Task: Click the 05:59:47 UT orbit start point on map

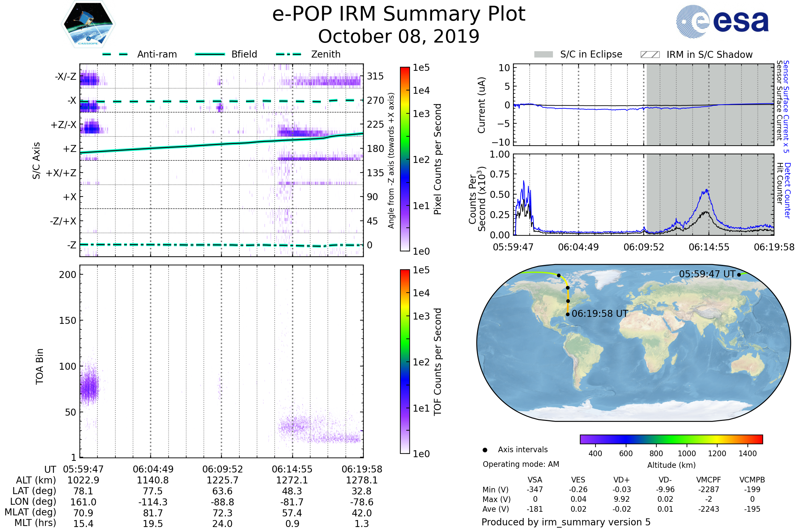Action: pyautogui.click(x=739, y=275)
